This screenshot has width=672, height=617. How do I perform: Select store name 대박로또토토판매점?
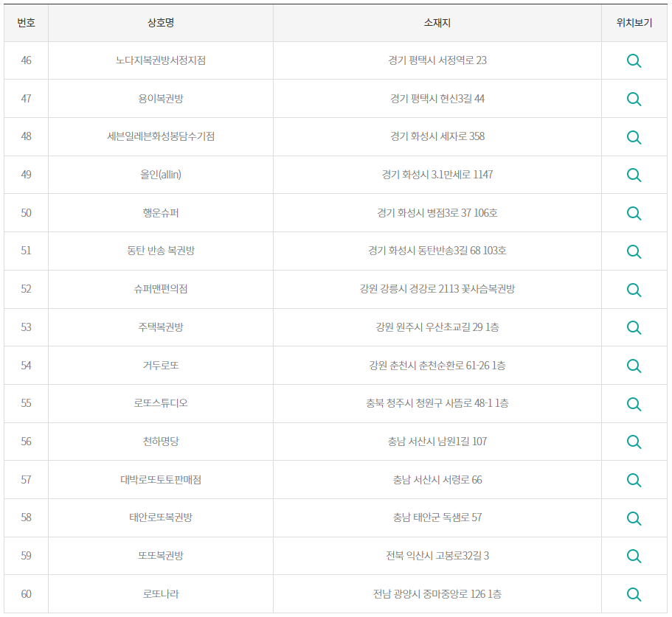click(161, 480)
